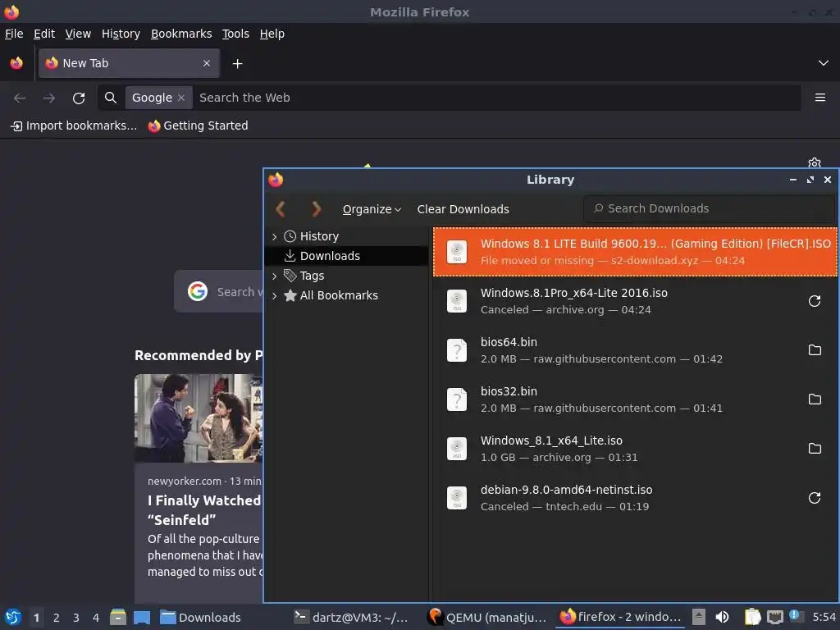Reload the current page in Firefox
The height and width of the screenshot is (630, 840).
point(79,98)
